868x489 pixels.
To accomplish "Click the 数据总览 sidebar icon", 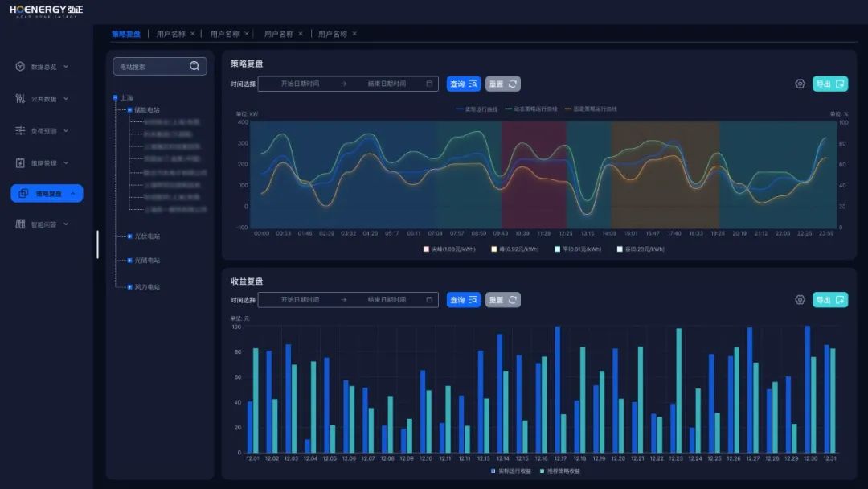I will [20, 67].
